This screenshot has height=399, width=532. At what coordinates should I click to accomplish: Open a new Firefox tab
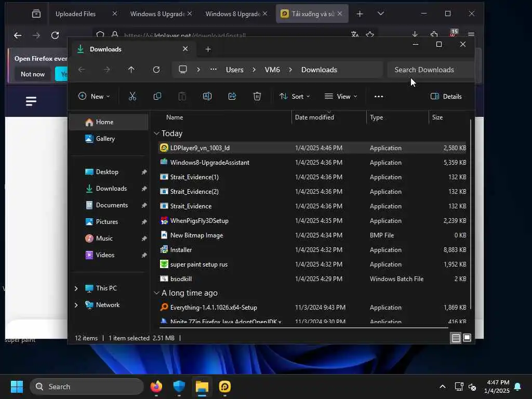(360, 14)
